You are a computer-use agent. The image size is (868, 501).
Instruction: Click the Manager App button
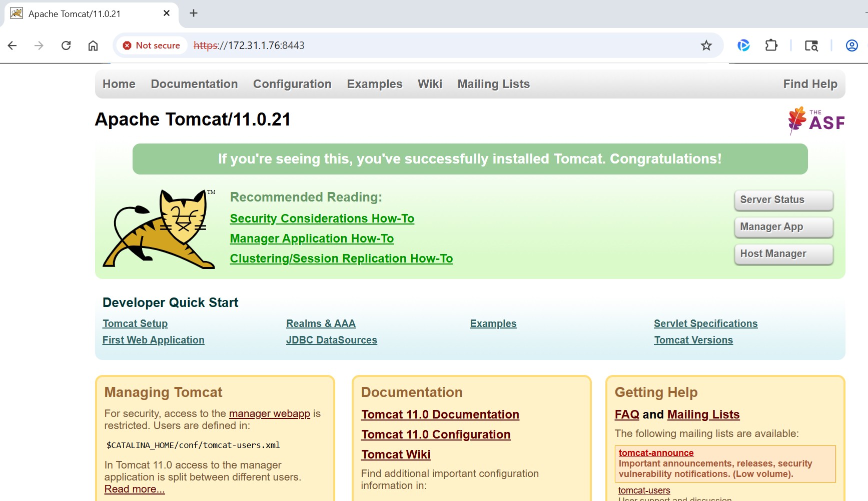point(783,227)
